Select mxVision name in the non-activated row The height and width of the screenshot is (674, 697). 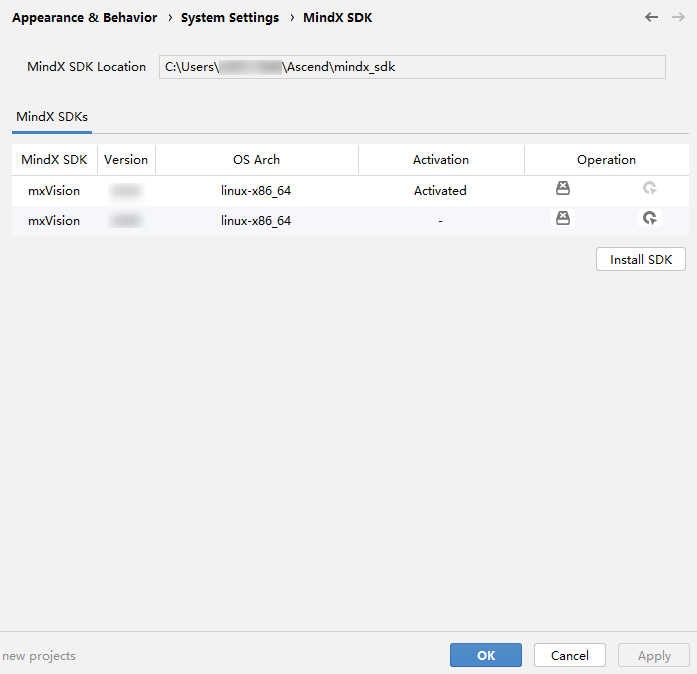(x=54, y=221)
